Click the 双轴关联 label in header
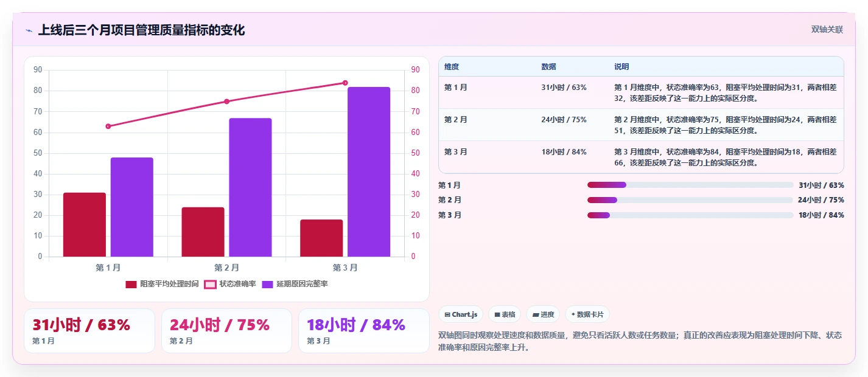 (x=827, y=30)
